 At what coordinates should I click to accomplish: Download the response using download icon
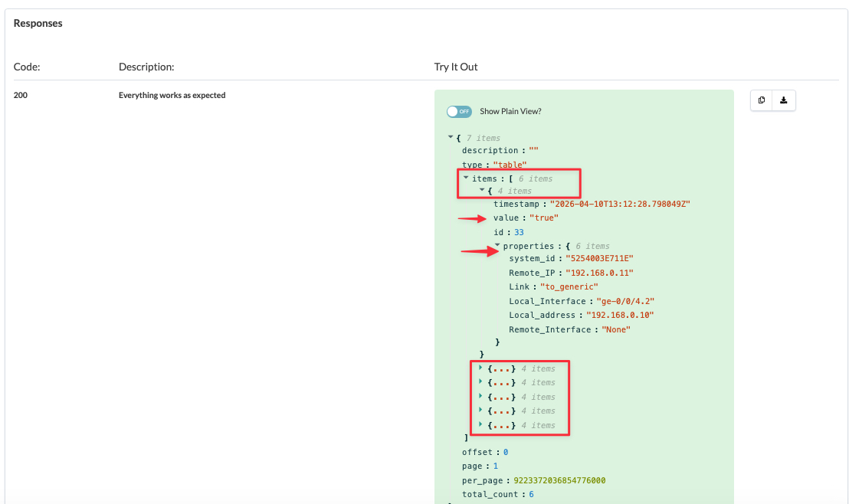tap(783, 100)
